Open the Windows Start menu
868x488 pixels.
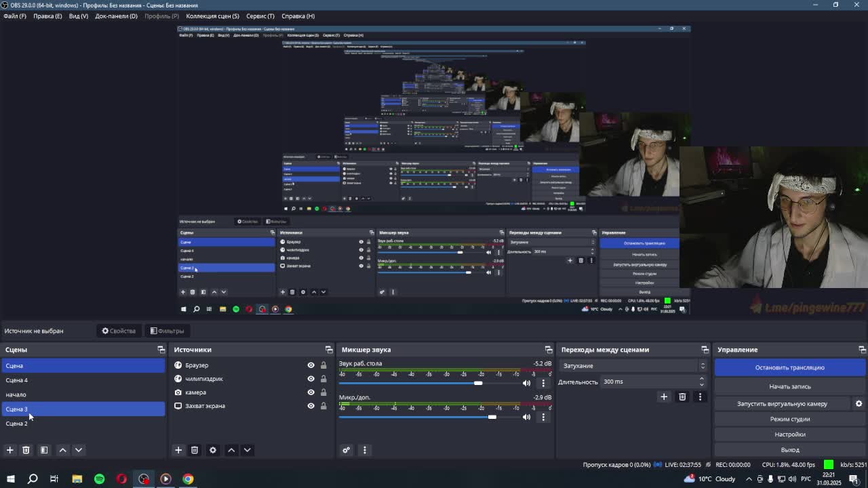(10, 479)
